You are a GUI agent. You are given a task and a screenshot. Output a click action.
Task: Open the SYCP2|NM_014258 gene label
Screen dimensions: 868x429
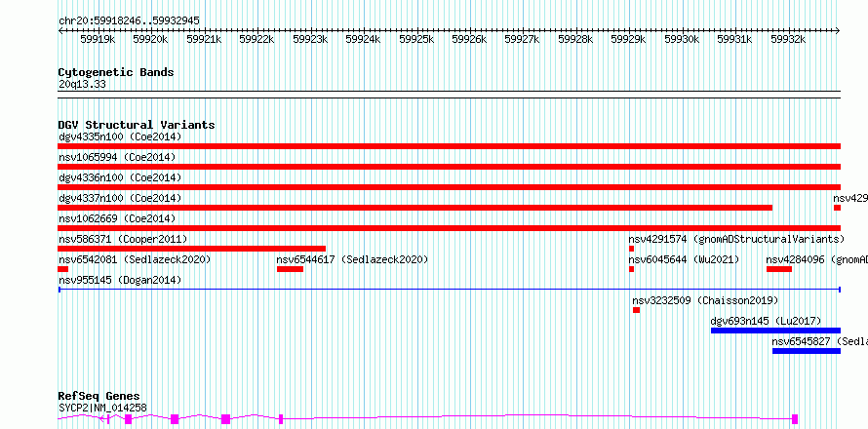(x=102, y=408)
